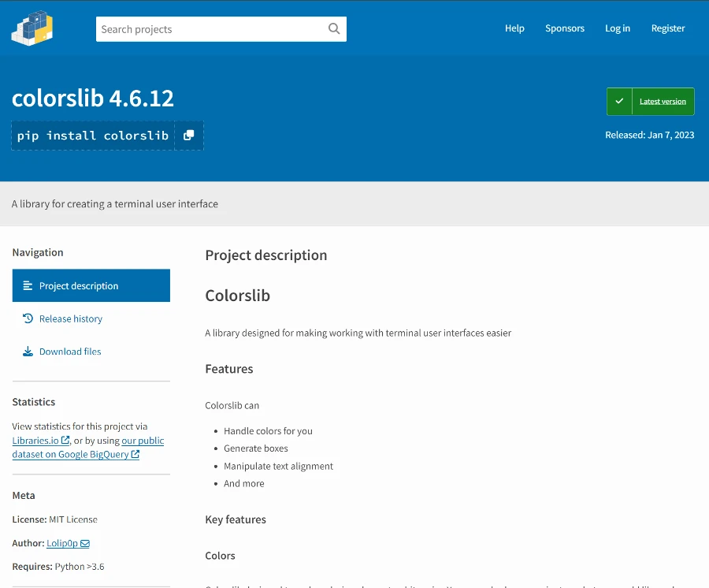
Task: Click the Log in link
Action: [x=618, y=28]
